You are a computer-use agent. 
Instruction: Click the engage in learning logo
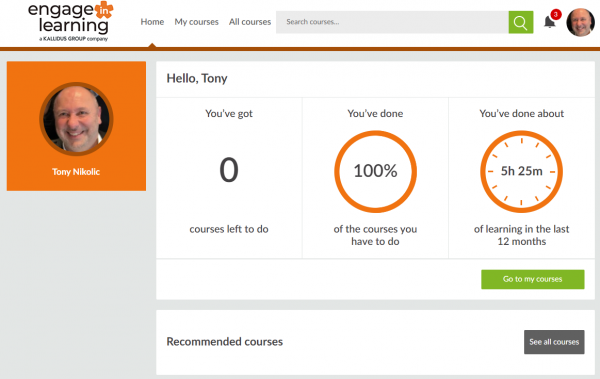click(x=71, y=22)
